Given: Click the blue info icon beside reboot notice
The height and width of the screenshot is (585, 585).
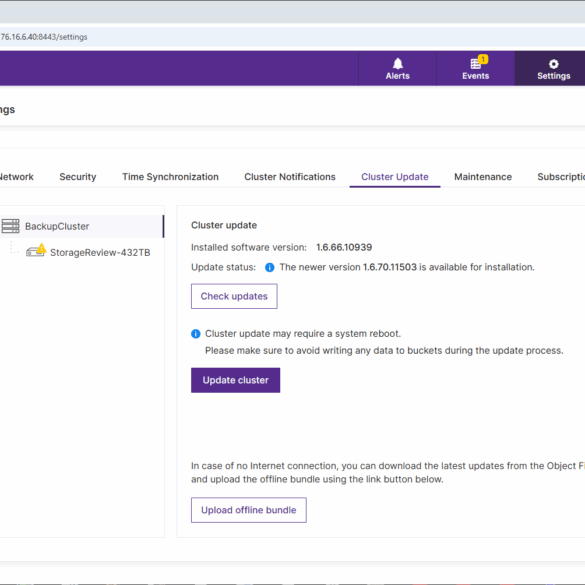Looking at the screenshot, I should pos(195,334).
